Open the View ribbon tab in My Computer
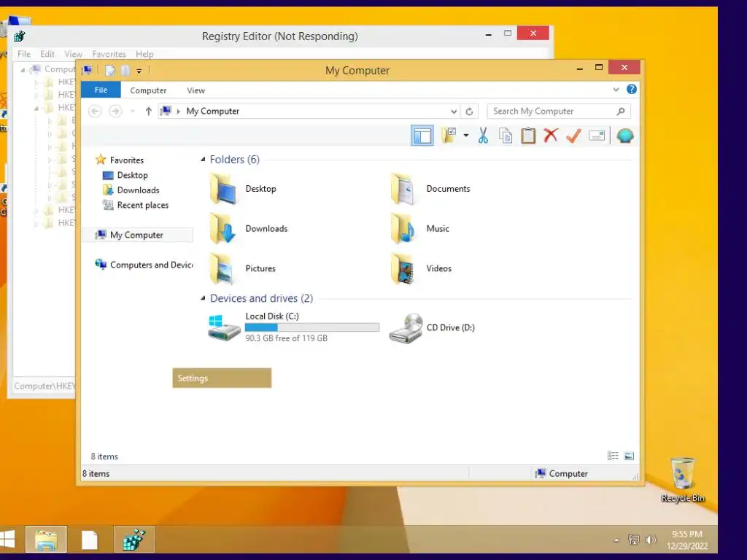Image resolution: width=747 pixels, height=560 pixels. (x=196, y=90)
